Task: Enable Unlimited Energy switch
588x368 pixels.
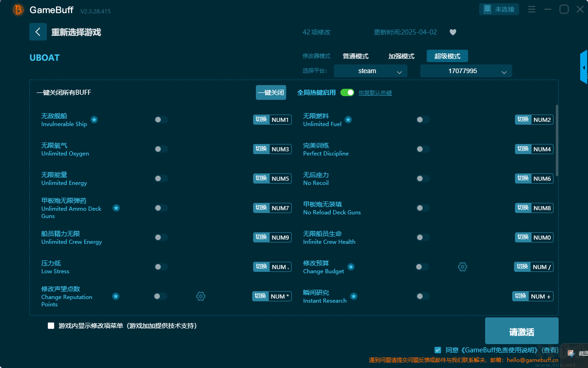Action: coord(161,178)
